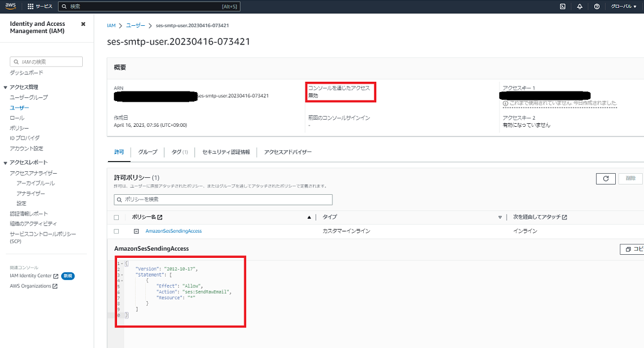Viewport: 644px width, 348px height.
Task: Open アクセスアナライザー in the sidebar
Action: click(33, 173)
